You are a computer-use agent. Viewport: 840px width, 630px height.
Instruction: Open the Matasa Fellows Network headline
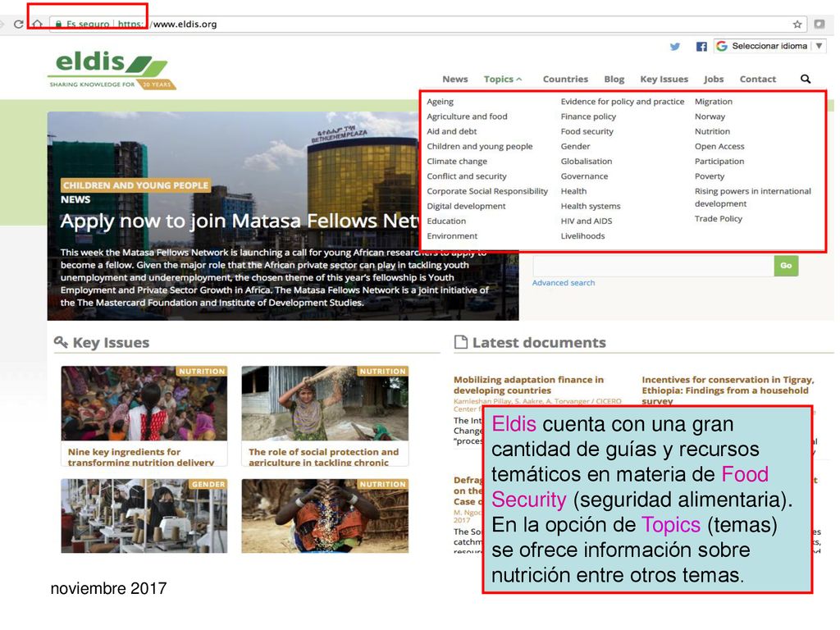pyautogui.click(x=240, y=221)
